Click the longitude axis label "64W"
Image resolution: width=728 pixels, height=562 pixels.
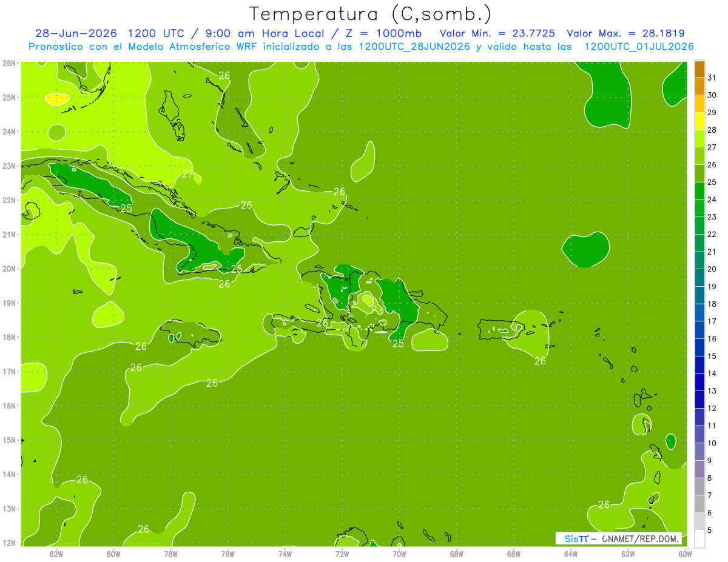[x=571, y=554]
